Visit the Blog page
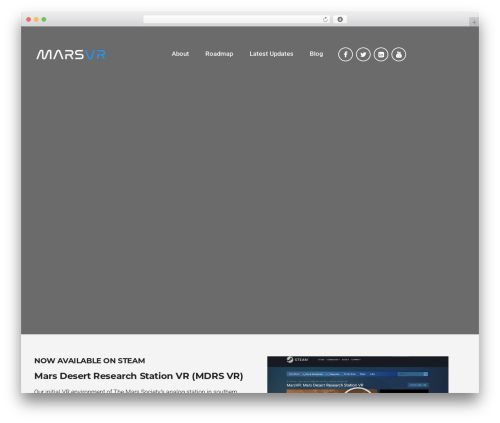 (x=316, y=54)
